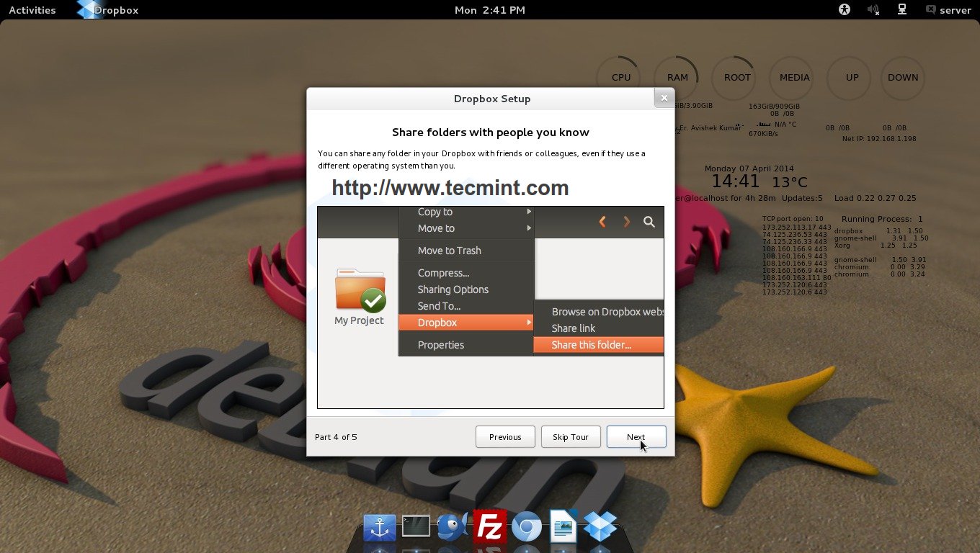Screen dimensions: 980x553
Task: Click the 'Part 4 of 5' progress text
Action: [x=336, y=437]
